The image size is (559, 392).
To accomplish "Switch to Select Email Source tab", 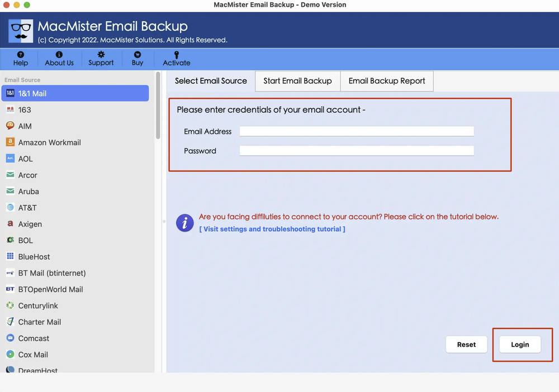I will pos(211,81).
